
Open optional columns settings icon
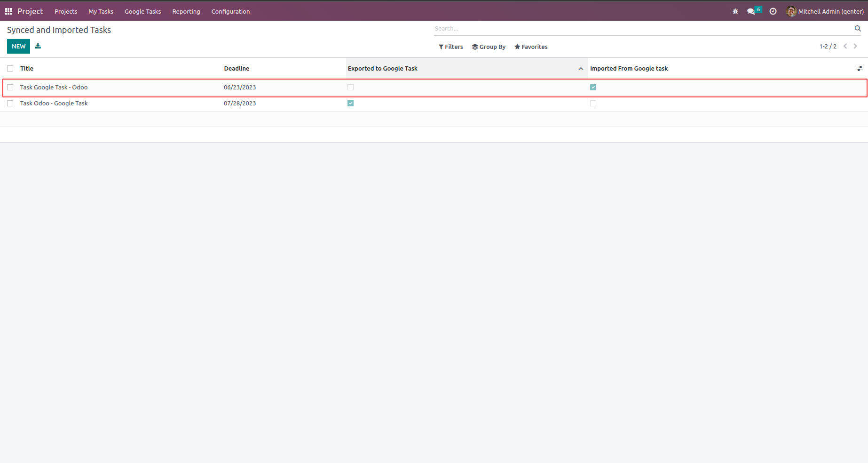[x=860, y=69]
